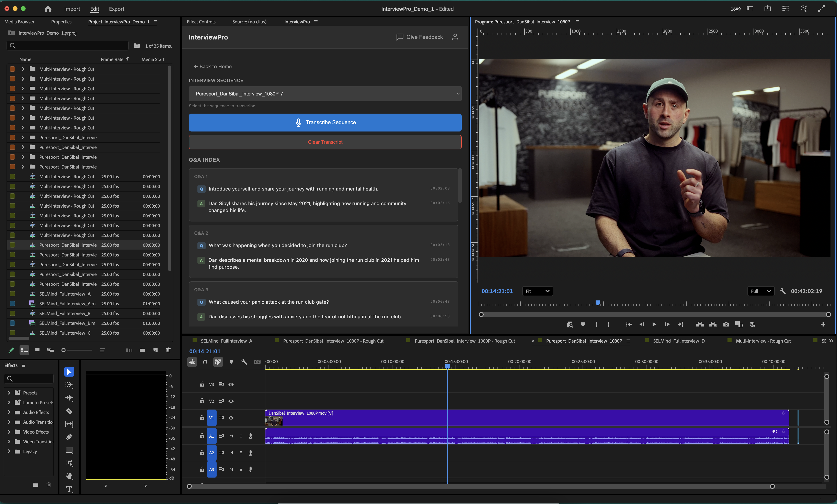Image resolution: width=837 pixels, height=504 pixels.
Task: Switch Project panel to icon view
Action: [37, 350]
